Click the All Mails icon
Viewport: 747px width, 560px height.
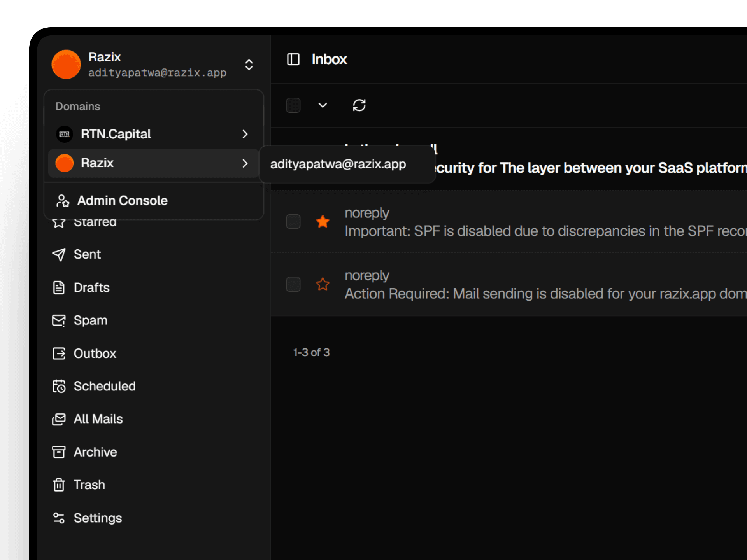coord(59,419)
